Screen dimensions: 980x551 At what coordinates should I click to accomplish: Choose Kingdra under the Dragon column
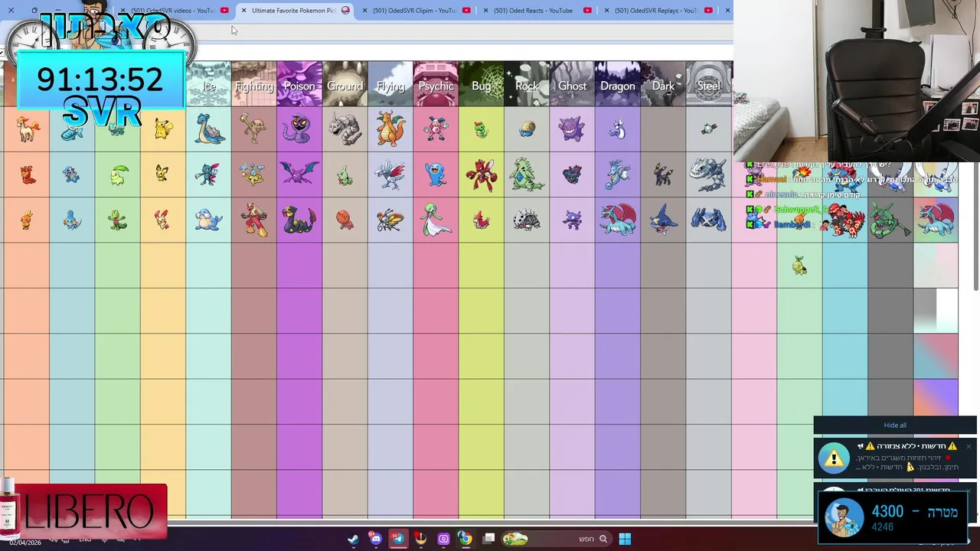[x=618, y=174]
